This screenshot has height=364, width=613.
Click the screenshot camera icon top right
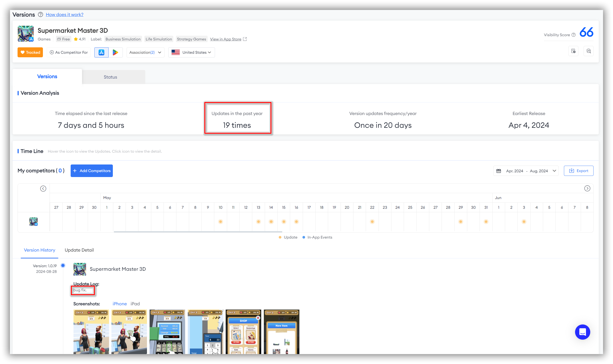(x=573, y=52)
